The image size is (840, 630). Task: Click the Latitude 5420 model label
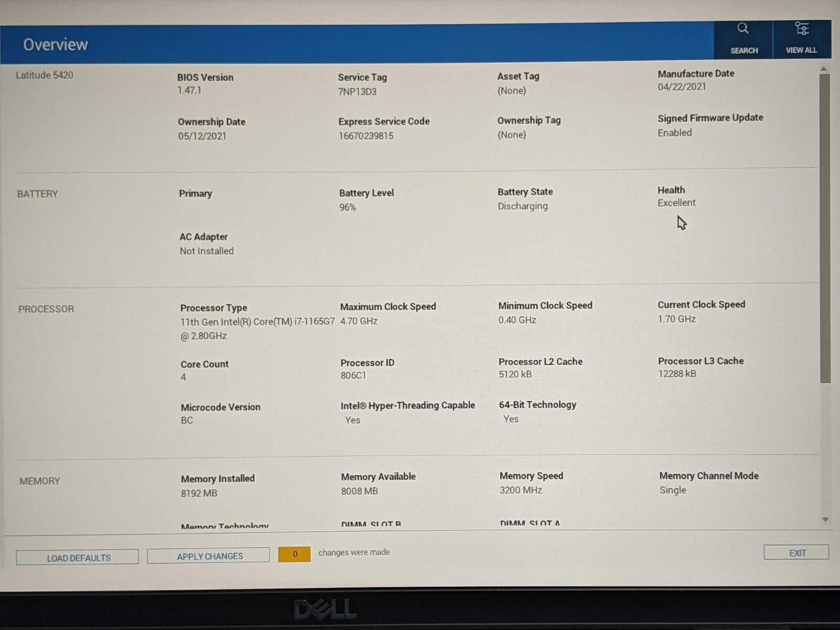(45, 75)
